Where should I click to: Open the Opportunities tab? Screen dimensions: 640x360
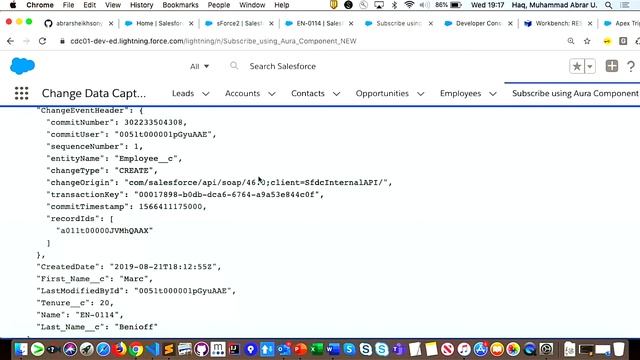[x=382, y=93]
